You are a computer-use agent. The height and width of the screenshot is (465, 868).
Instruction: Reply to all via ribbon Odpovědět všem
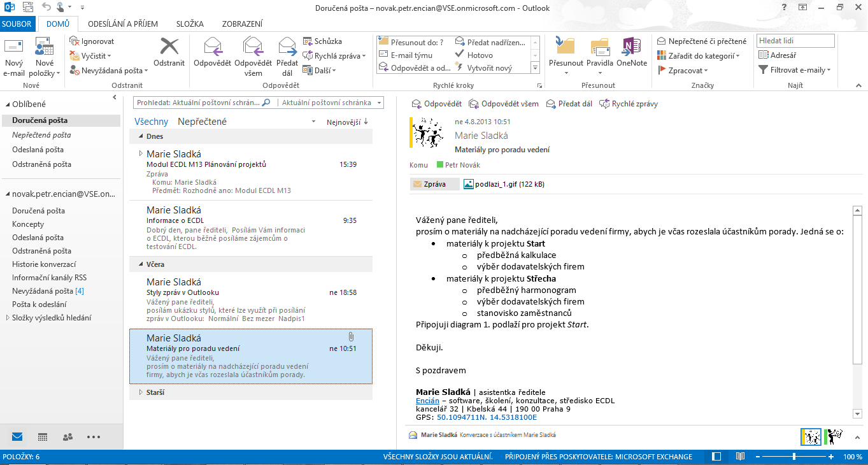point(253,57)
